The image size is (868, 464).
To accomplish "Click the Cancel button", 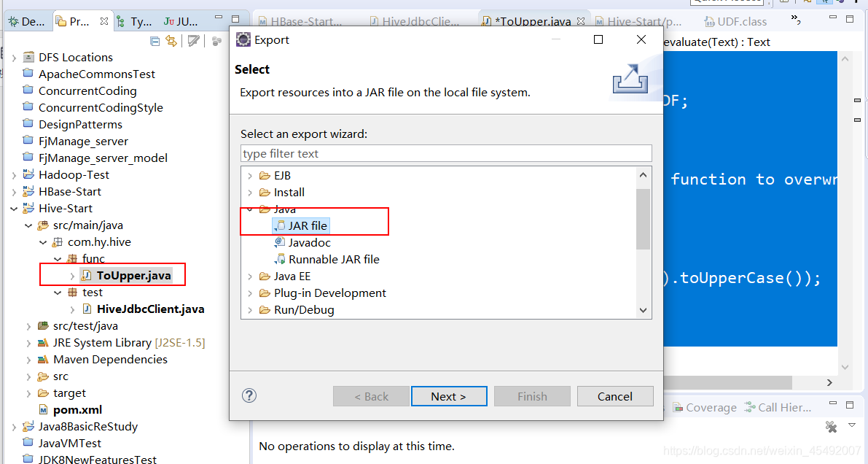I will [615, 396].
